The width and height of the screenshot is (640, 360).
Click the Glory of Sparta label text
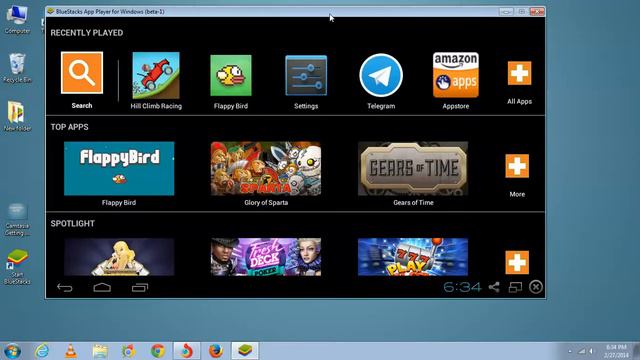tap(266, 202)
